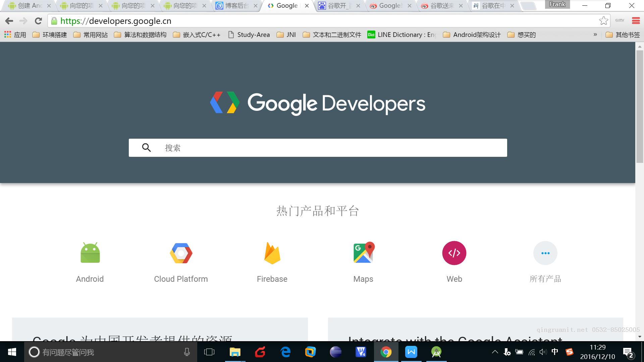Image resolution: width=644 pixels, height=362 pixels.
Task: Open the 嵌入式C/C++ bookmark folder
Action: coord(197,35)
